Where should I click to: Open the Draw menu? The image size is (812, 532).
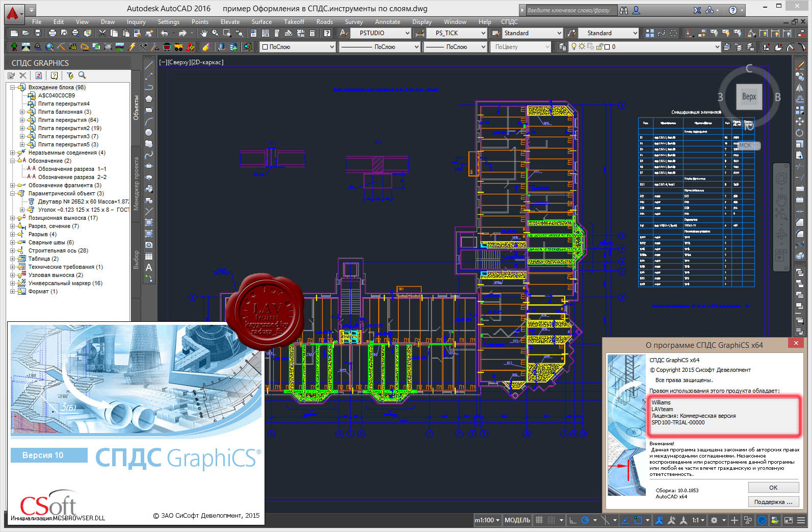(x=108, y=22)
